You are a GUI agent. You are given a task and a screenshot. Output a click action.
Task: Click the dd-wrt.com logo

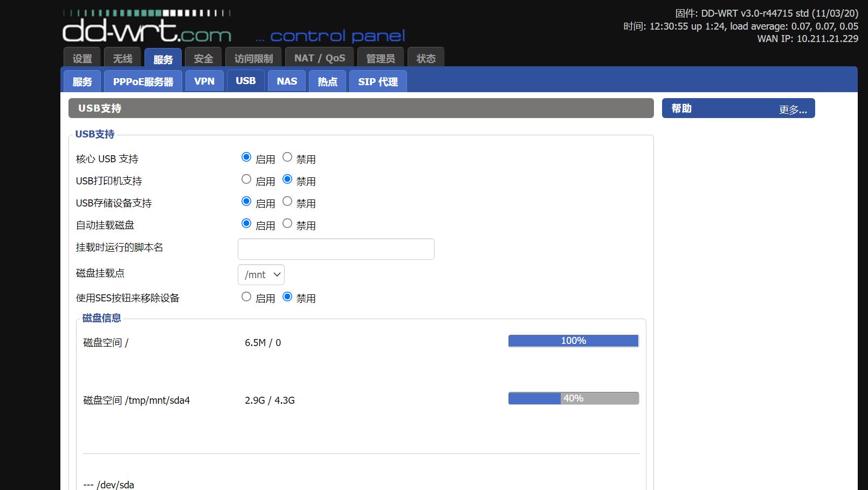[x=147, y=31]
